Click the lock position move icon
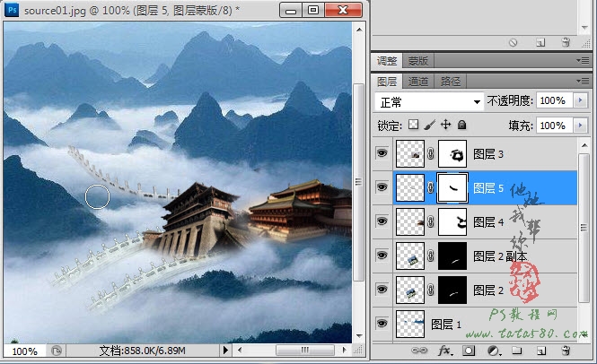 tap(445, 125)
